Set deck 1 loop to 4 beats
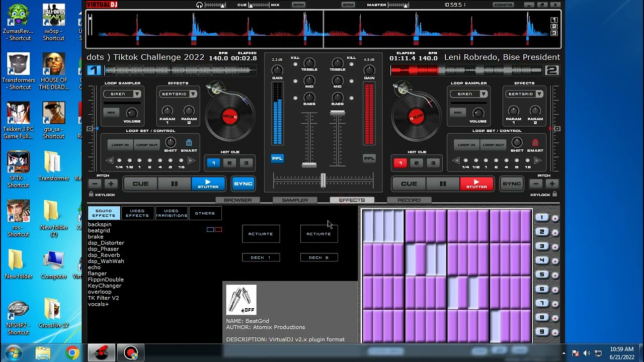Viewport: 644px width, 362px height. coord(160,161)
